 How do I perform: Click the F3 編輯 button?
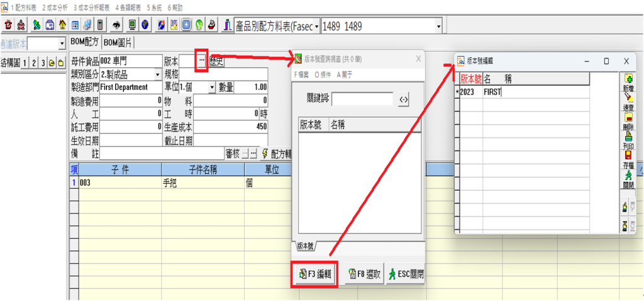pos(314,275)
